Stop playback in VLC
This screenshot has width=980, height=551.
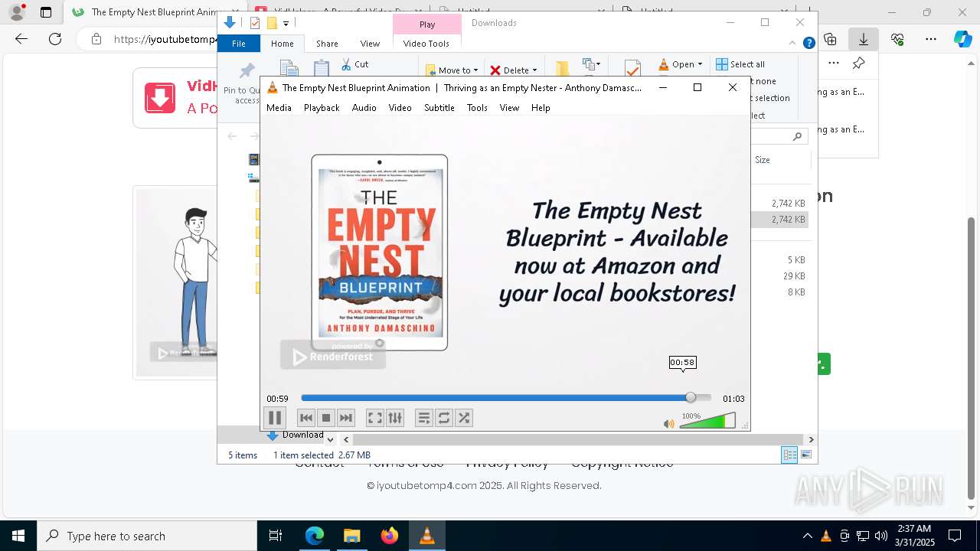click(x=326, y=418)
